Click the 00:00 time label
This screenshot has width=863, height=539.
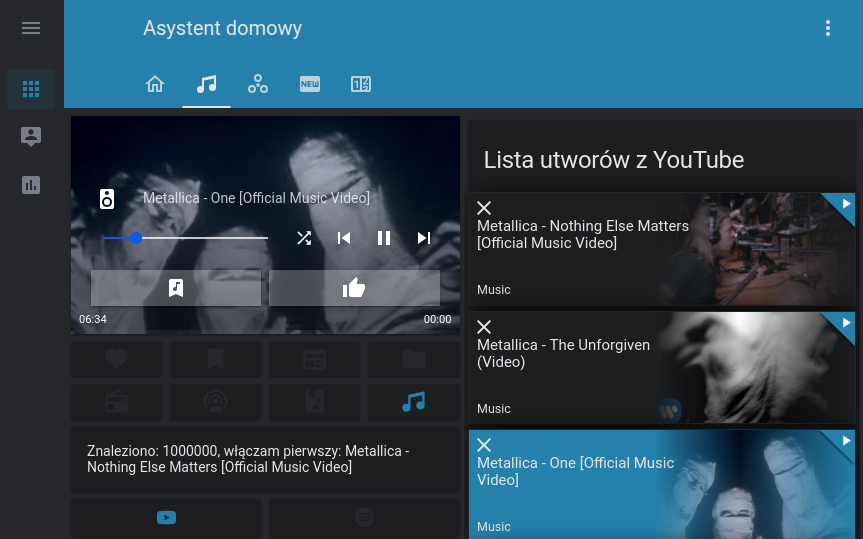click(x=438, y=319)
